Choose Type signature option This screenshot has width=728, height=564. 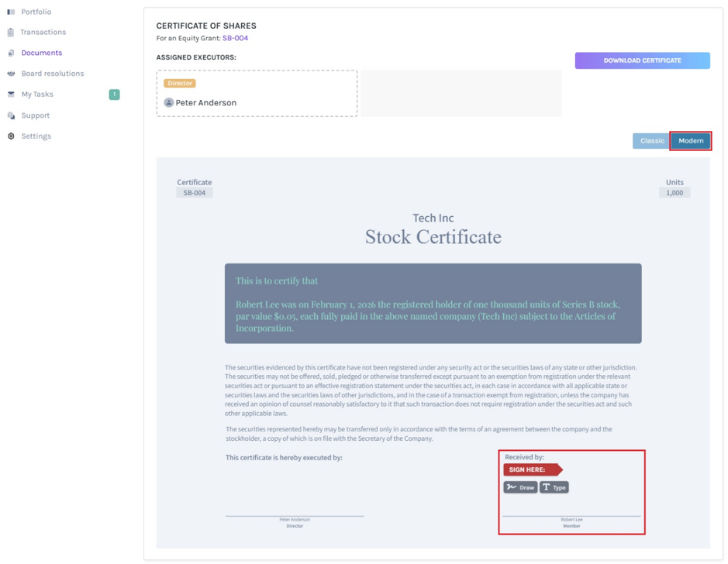coord(554,487)
